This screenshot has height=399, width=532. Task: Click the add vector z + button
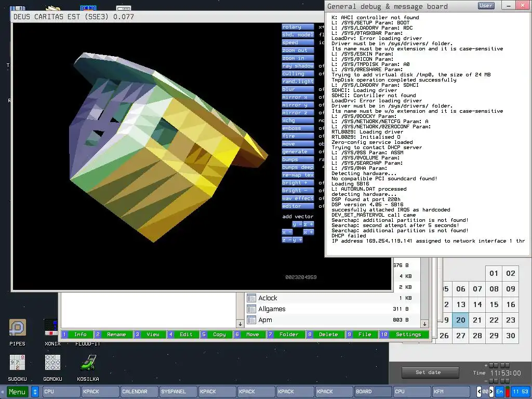click(309, 224)
